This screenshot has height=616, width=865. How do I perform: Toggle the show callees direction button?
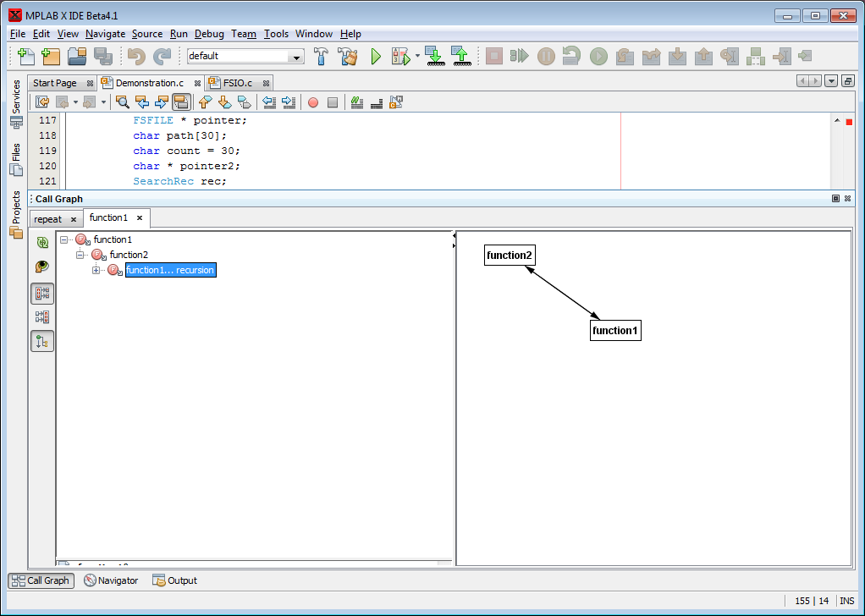[41, 294]
